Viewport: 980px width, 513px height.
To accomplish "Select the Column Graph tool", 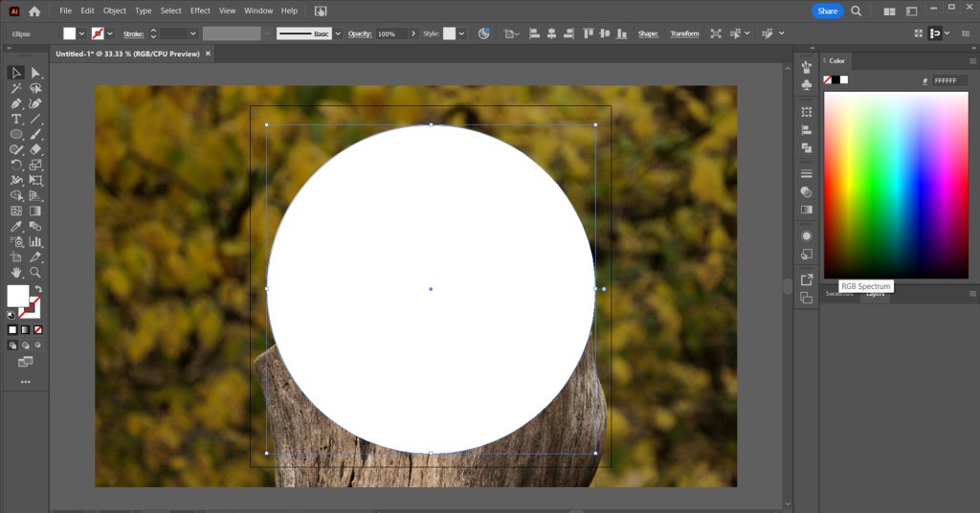I will (x=35, y=242).
